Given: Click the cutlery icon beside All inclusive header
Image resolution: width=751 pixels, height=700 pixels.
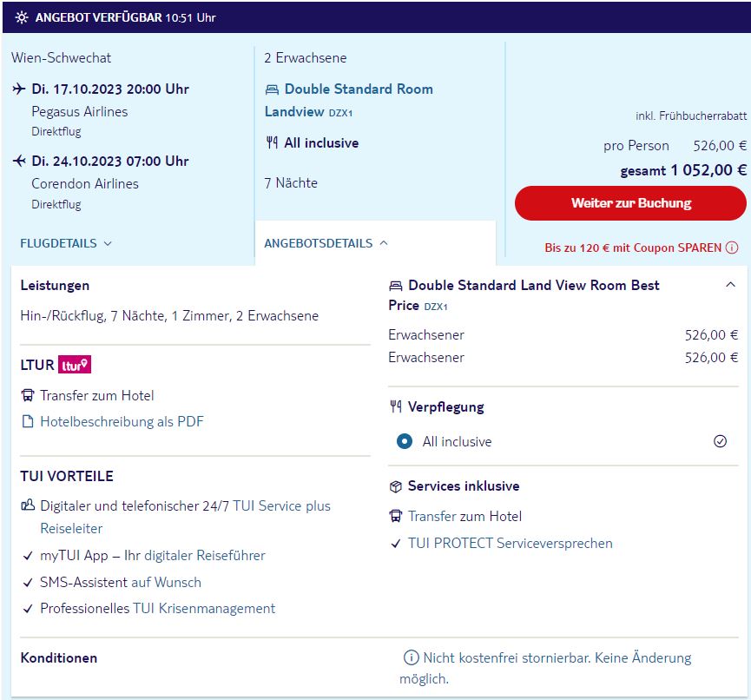Looking at the screenshot, I should pos(272,142).
